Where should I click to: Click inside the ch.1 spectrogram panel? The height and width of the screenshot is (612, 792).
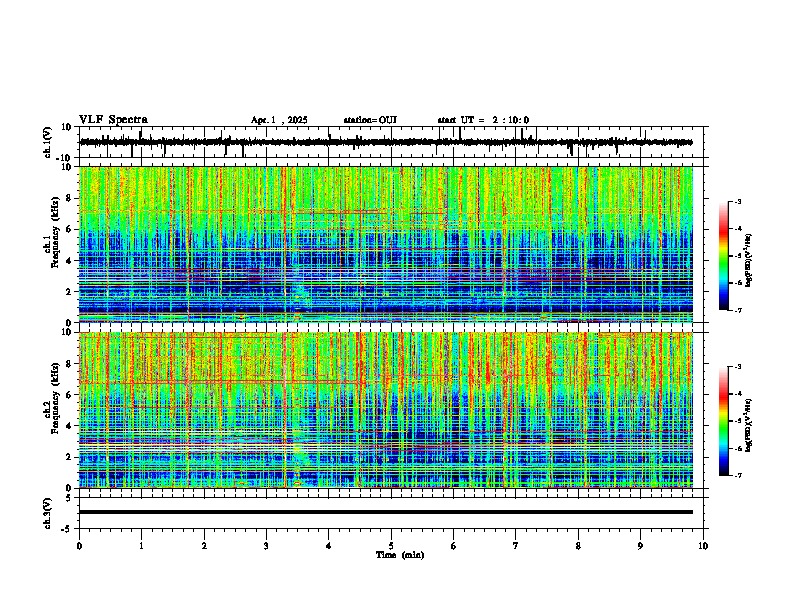point(386,244)
